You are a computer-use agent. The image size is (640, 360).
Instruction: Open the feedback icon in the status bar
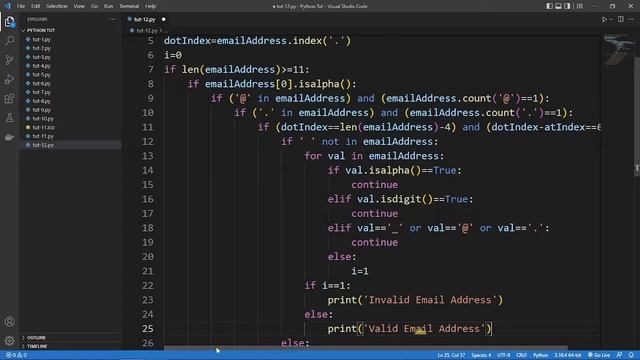[x=619, y=355]
